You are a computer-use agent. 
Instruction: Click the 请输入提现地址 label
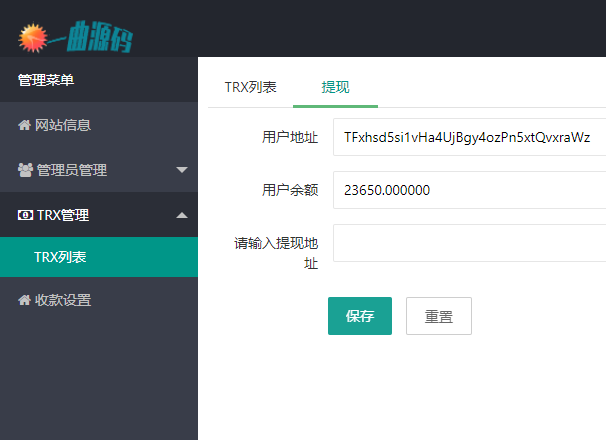(x=276, y=253)
